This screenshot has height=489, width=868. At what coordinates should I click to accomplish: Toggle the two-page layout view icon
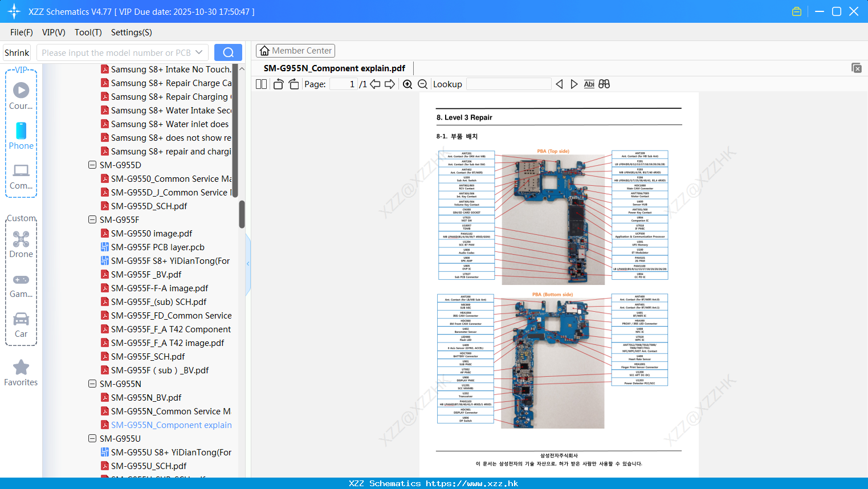[x=261, y=84]
